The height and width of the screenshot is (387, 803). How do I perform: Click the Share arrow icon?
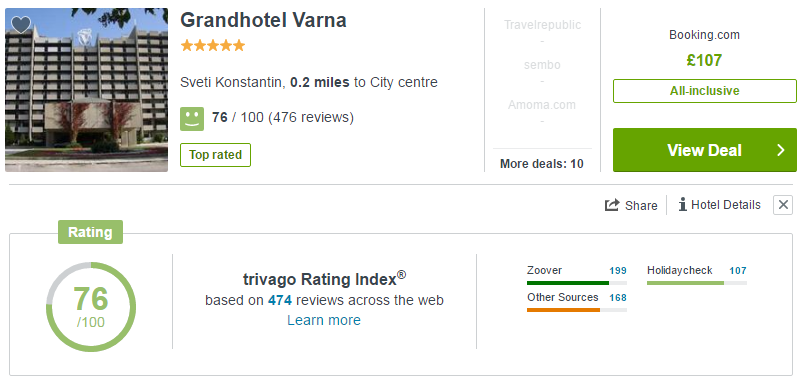point(612,205)
